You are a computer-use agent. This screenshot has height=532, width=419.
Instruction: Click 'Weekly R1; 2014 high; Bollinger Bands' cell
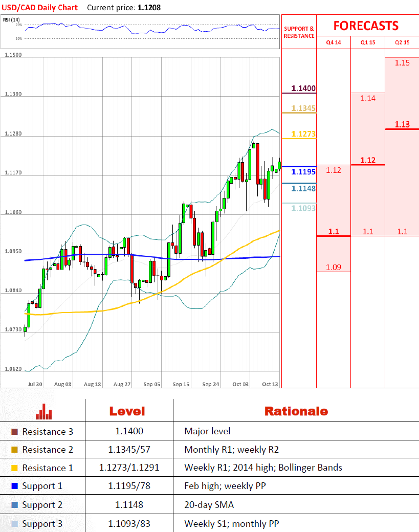coord(263,468)
